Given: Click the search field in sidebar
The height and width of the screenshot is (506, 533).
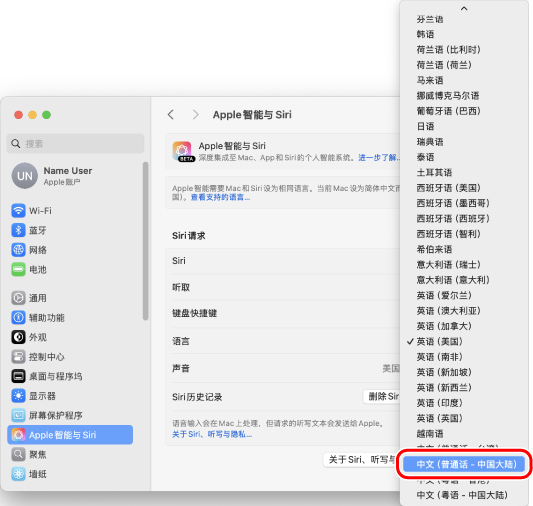Looking at the screenshot, I should pyautogui.click(x=75, y=144).
